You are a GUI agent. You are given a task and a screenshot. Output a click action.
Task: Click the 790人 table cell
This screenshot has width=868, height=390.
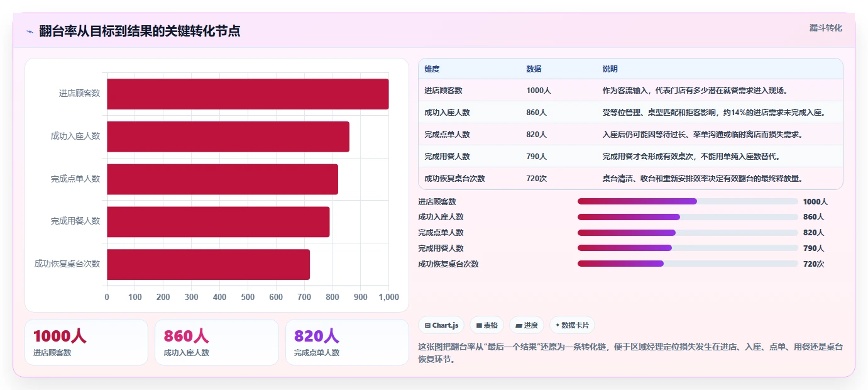point(537,157)
